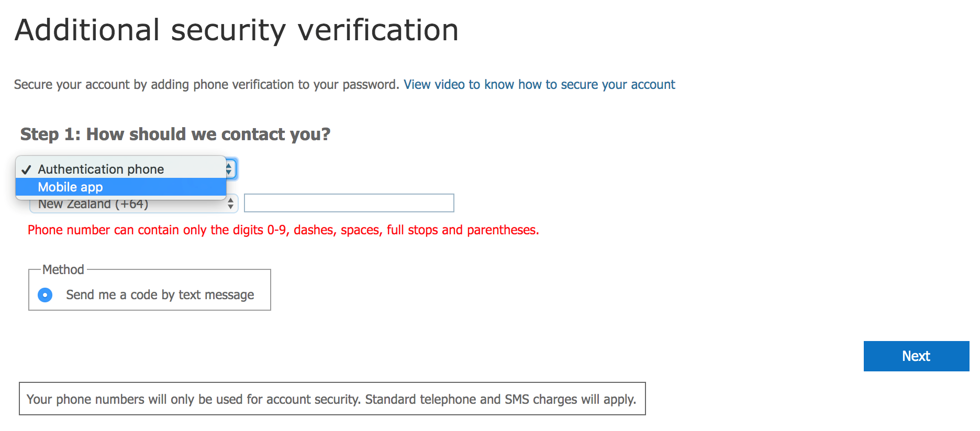
Task: Click the "(+64)" dialing code text
Action: [x=132, y=205]
